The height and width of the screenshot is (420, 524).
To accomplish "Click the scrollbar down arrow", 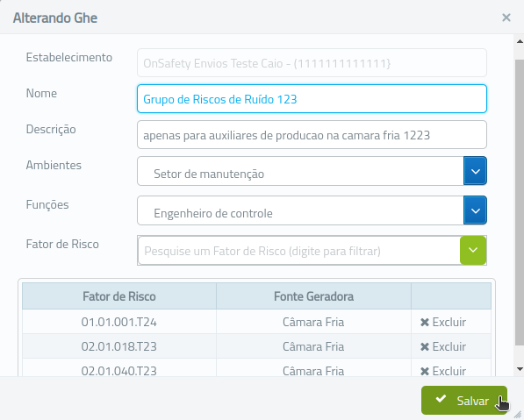I will pos(520,369).
